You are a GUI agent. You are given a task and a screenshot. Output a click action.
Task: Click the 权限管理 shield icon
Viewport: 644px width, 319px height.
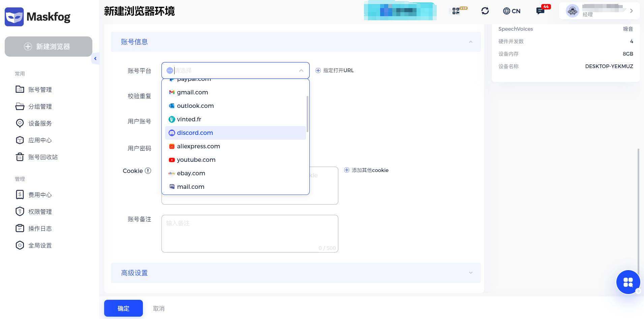pos(20,211)
